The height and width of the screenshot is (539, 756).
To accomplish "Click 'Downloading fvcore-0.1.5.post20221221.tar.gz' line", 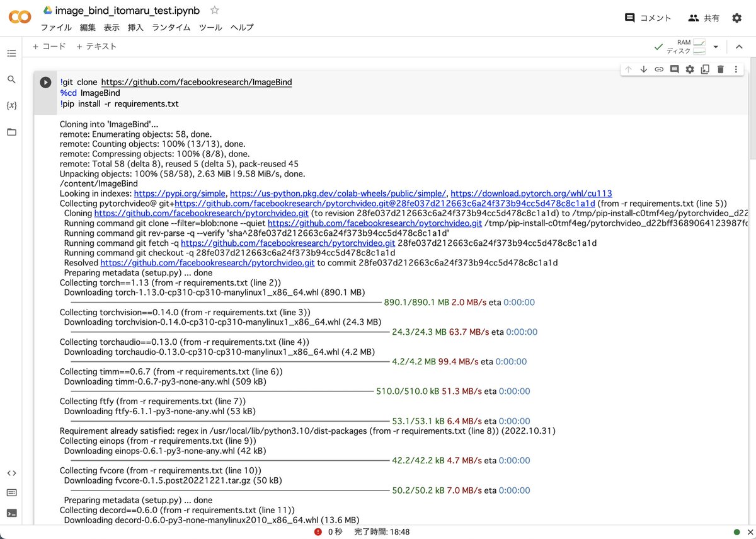I will tap(173, 480).
